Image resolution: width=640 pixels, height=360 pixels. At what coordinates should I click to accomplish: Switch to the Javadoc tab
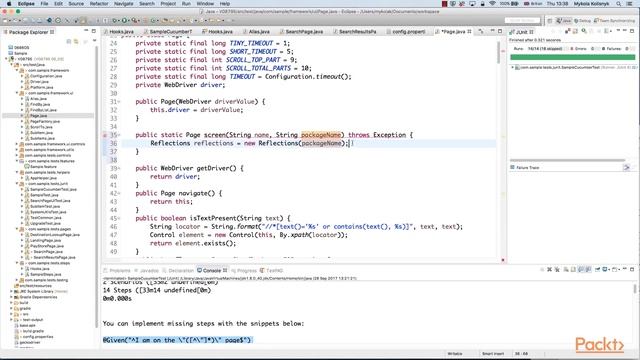147,271
